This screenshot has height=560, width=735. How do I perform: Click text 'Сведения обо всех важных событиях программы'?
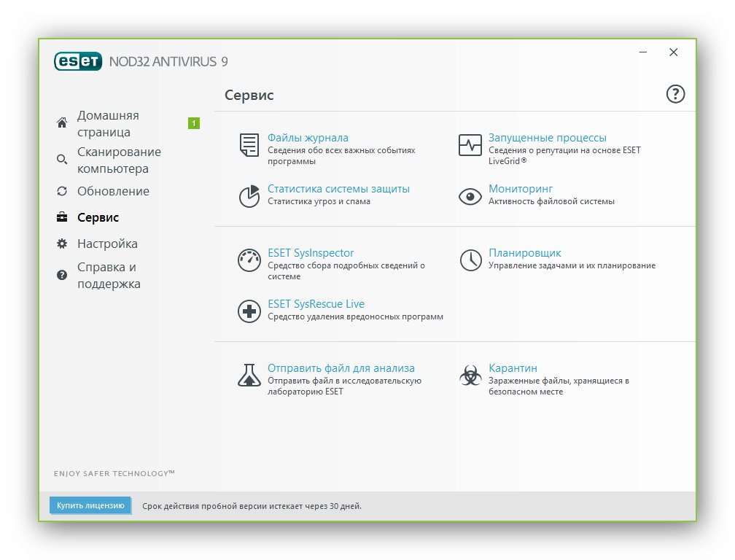341,155
